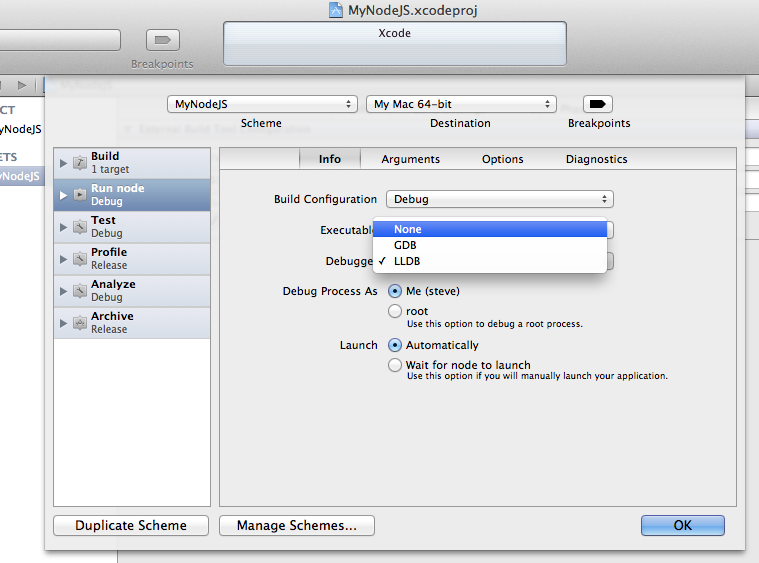Open the Build Configuration Debug popup
This screenshot has height=563, width=759.
(500, 199)
